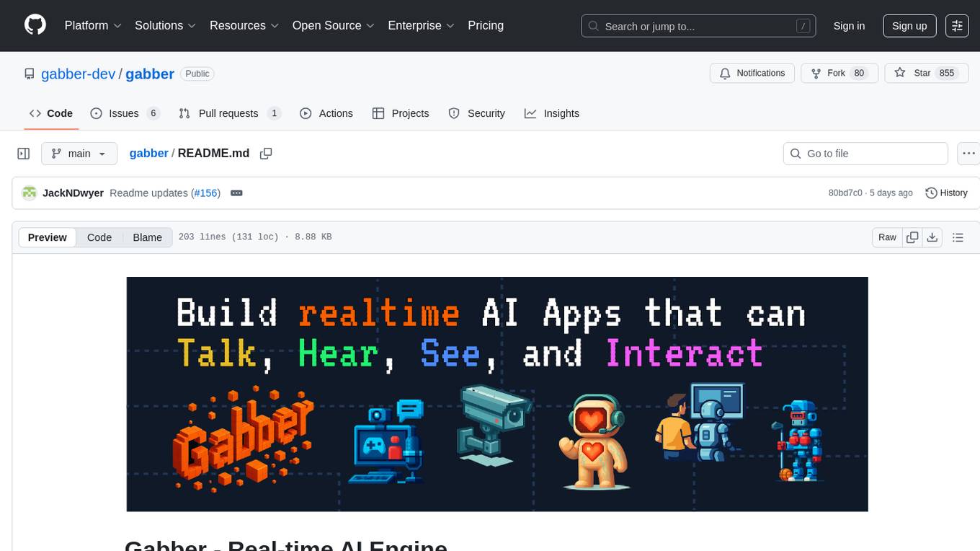The image size is (980, 551).
Task: Go to the Projects tab
Action: point(401,113)
